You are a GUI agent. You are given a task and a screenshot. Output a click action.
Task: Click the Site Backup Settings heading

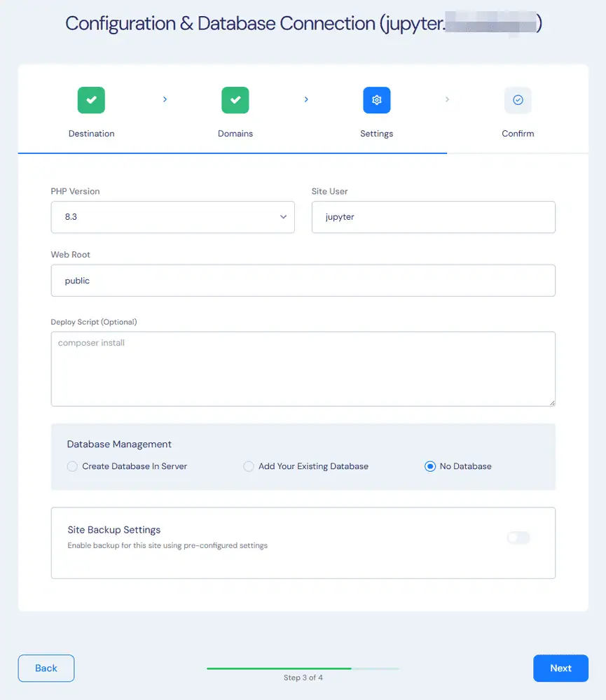[114, 530]
